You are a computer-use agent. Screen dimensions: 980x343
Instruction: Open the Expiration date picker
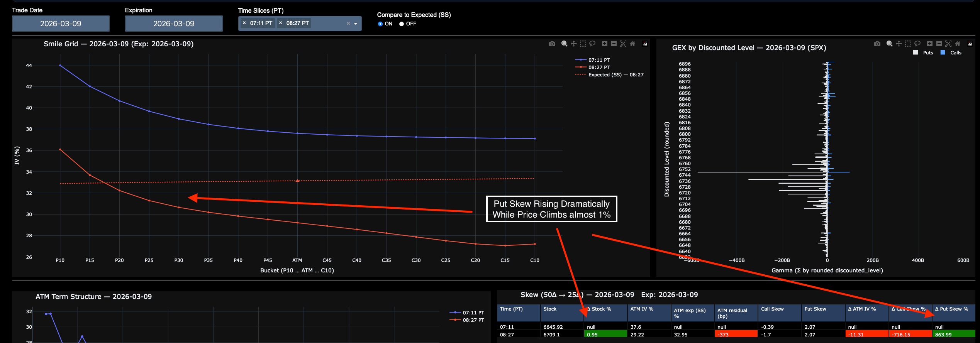tap(174, 24)
